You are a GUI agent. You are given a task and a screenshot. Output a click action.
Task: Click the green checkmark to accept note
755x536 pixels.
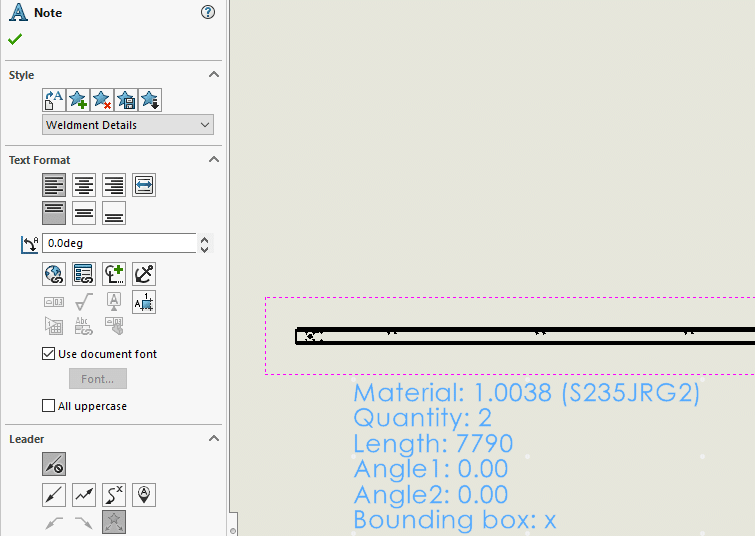[x=14, y=39]
